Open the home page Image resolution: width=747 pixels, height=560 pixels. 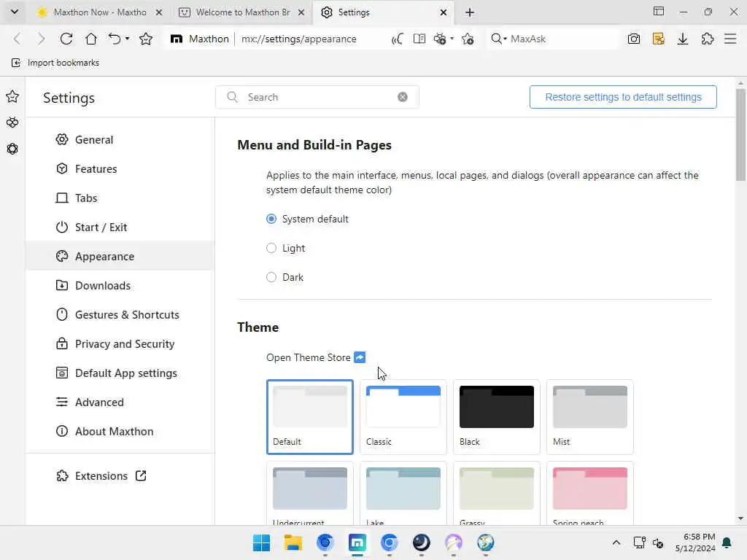coord(91,39)
